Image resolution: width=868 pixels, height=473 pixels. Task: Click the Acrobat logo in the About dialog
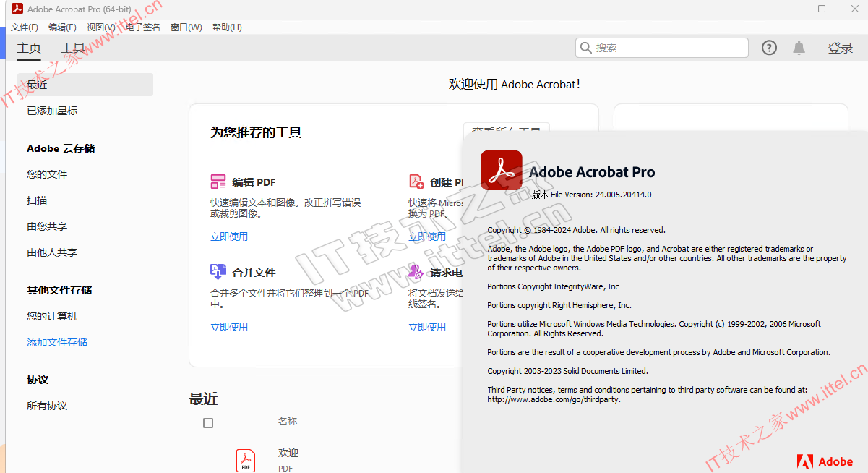501,170
